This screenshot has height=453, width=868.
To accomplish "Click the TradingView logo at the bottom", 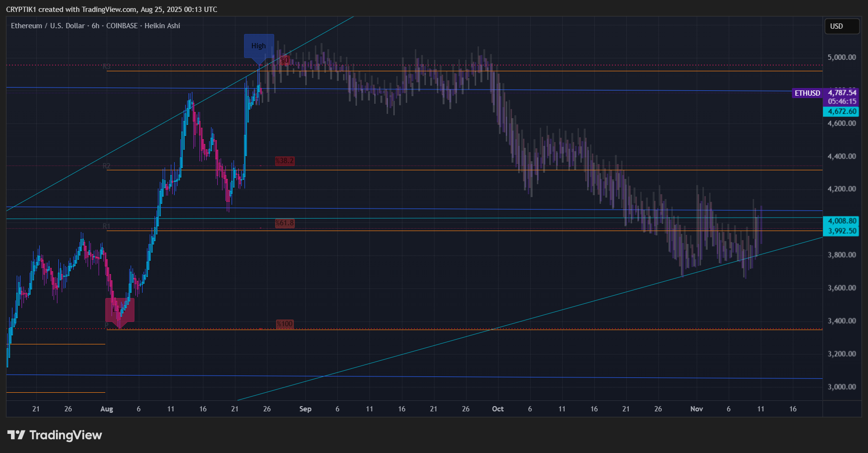I will point(55,435).
